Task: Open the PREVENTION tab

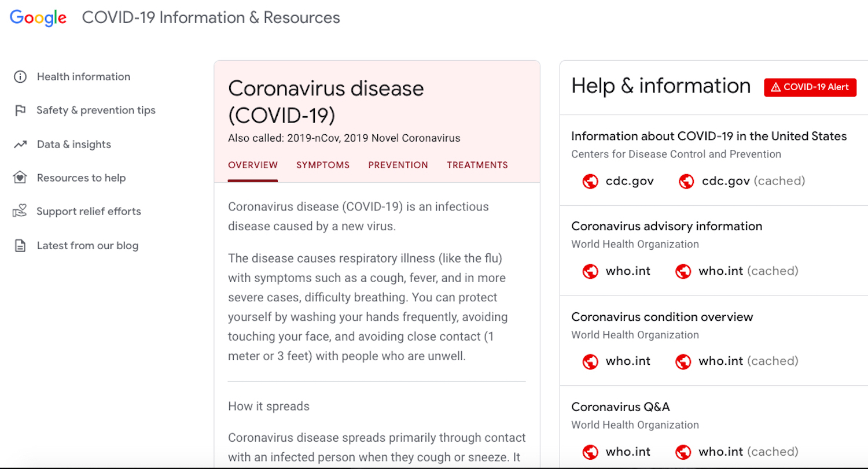Action: pos(398,165)
